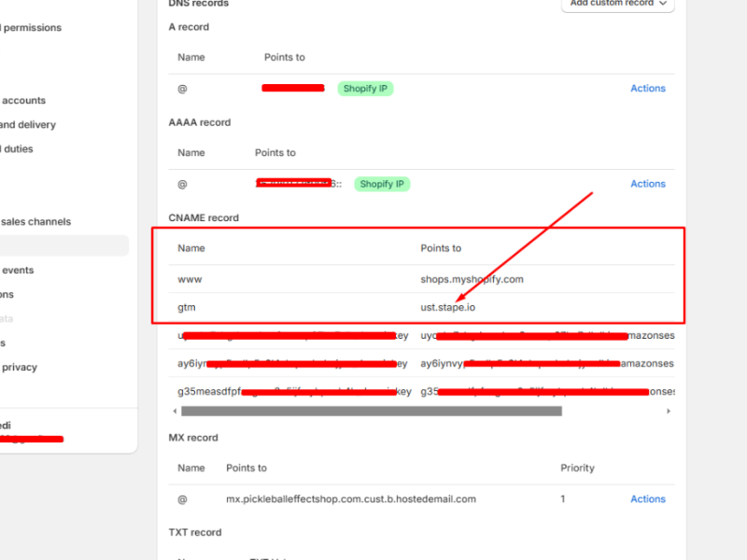Open the duties settings in the sidebar

(17, 149)
